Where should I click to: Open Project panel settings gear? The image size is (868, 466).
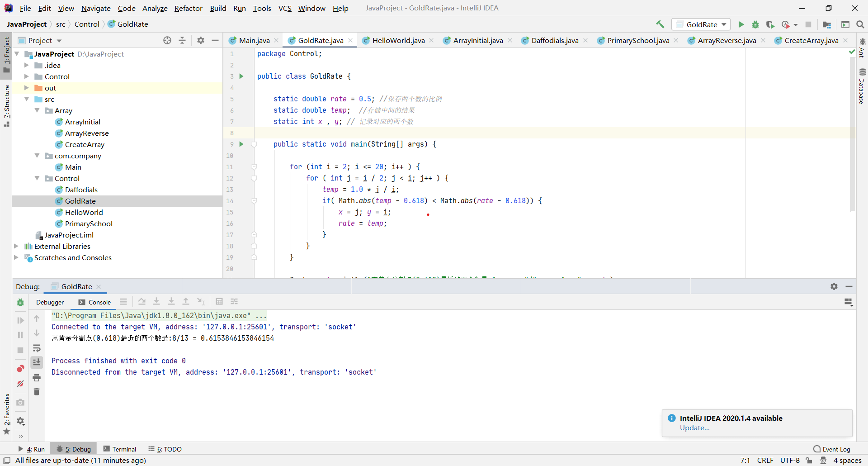pos(201,40)
